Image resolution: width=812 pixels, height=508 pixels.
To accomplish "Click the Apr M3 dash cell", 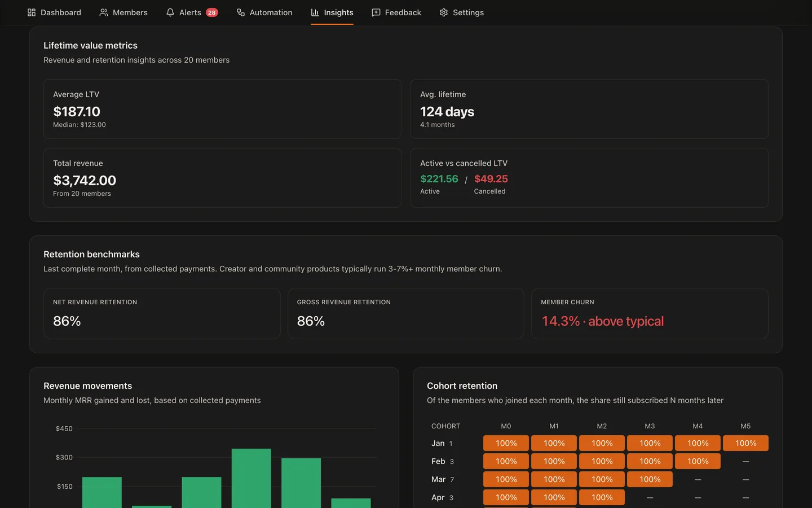I will 650,497.
